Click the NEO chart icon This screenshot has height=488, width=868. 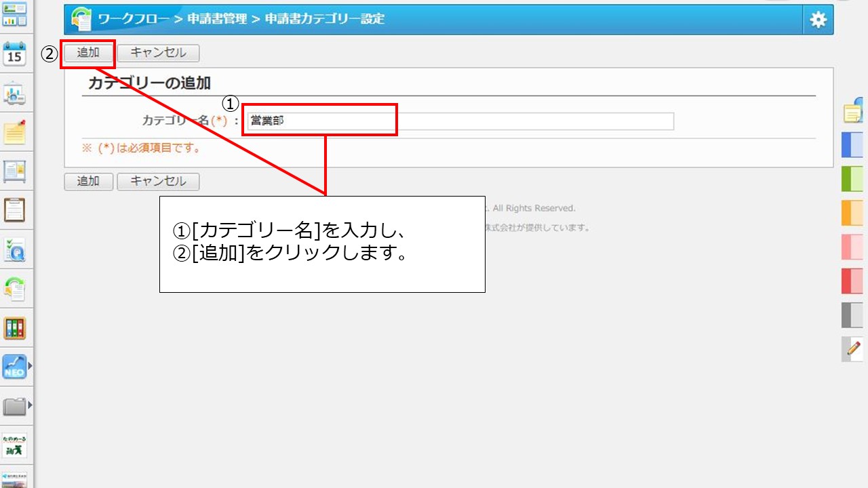[14, 367]
